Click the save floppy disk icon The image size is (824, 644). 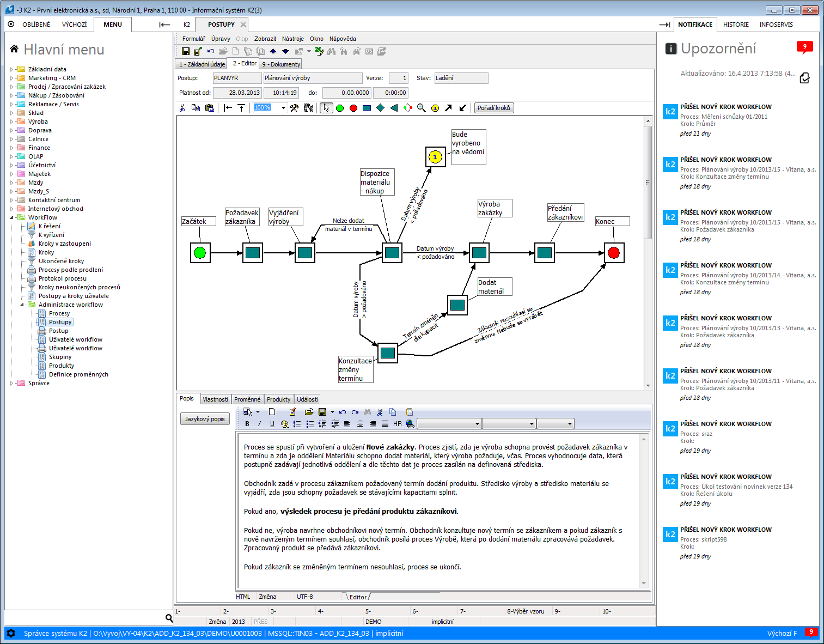pyautogui.click(x=186, y=51)
